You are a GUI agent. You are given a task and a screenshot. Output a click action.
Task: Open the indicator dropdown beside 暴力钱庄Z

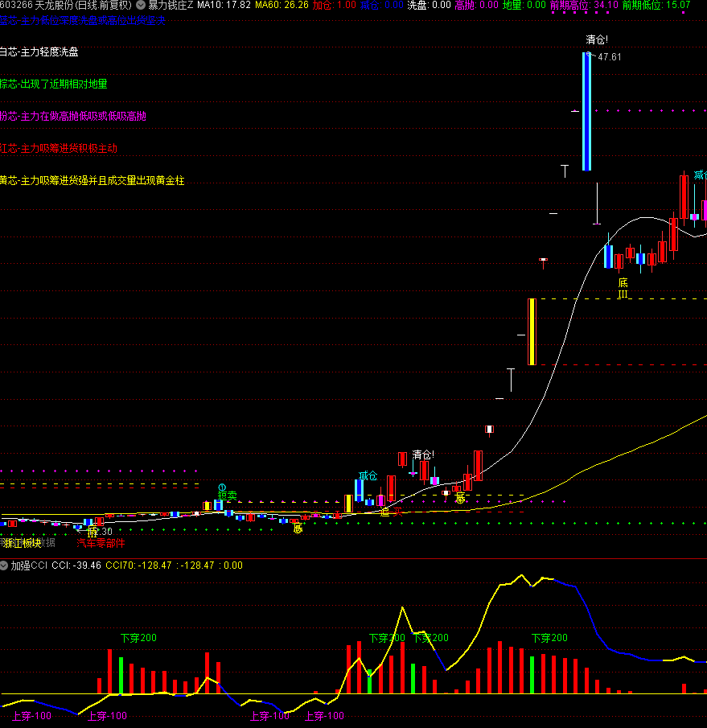tap(140, 5)
